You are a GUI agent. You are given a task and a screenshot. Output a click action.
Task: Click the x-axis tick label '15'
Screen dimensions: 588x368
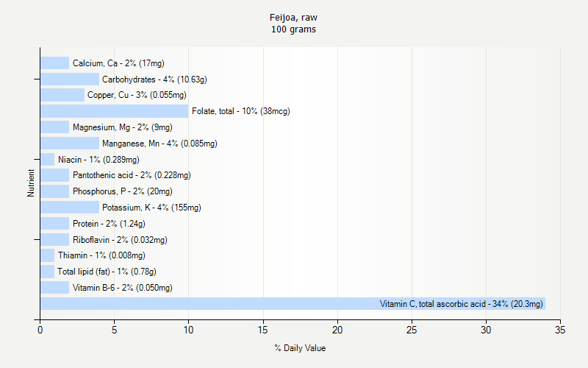coord(263,330)
